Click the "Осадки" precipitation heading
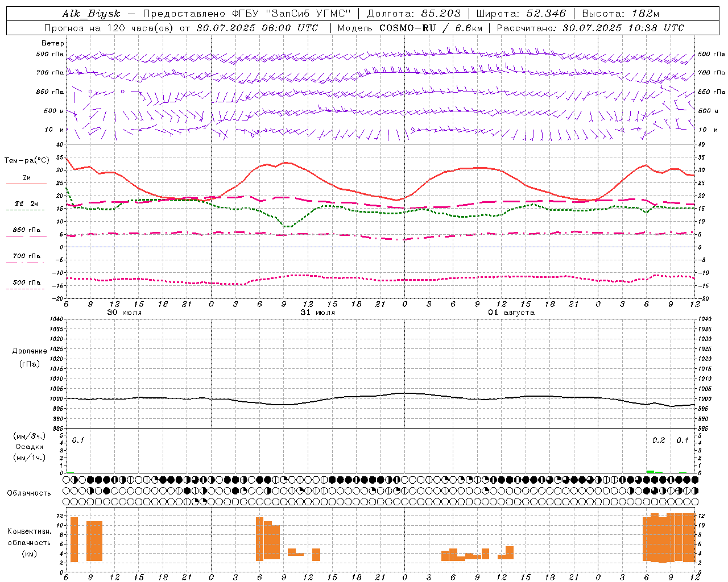This screenshot has height=582, width=728. pyautogui.click(x=30, y=447)
